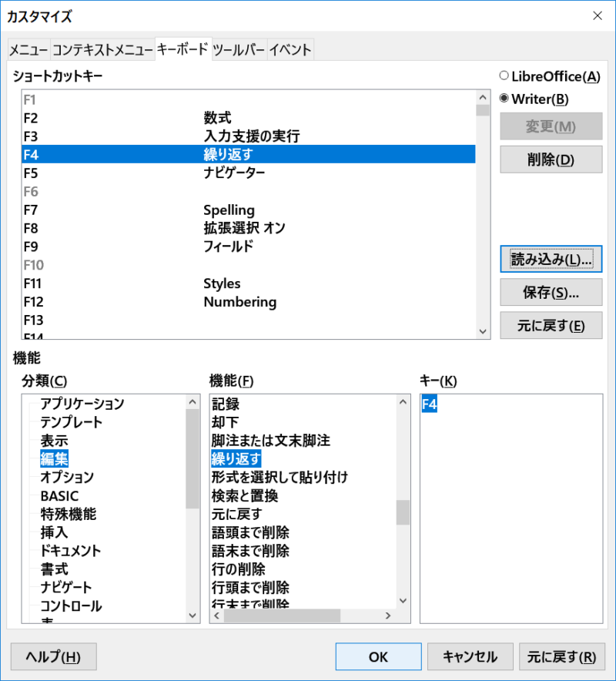Close the カスタマイズ dialog window

[x=598, y=15]
